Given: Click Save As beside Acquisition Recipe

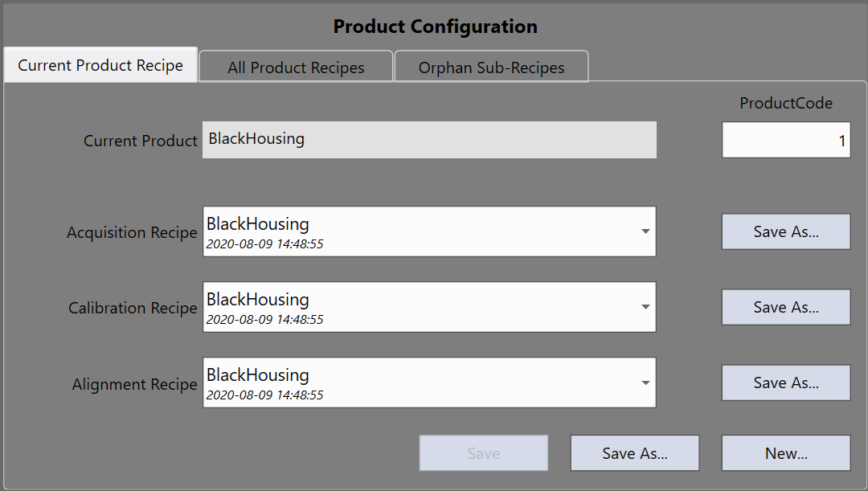Looking at the screenshot, I should tap(785, 231).
